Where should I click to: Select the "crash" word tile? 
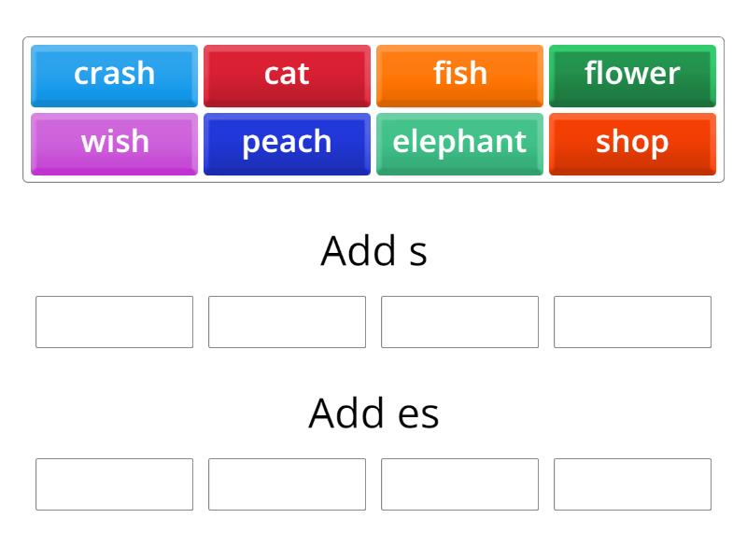(x=114, y=75)
